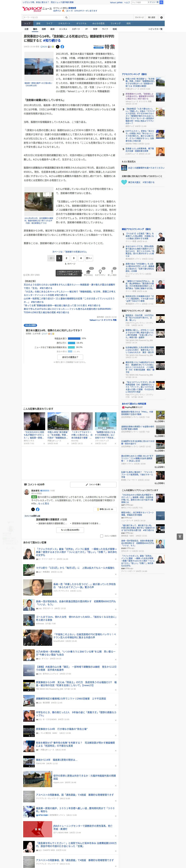The image size is (186, 868).
Task: Click the ログイン link
Action: [57, 11]
